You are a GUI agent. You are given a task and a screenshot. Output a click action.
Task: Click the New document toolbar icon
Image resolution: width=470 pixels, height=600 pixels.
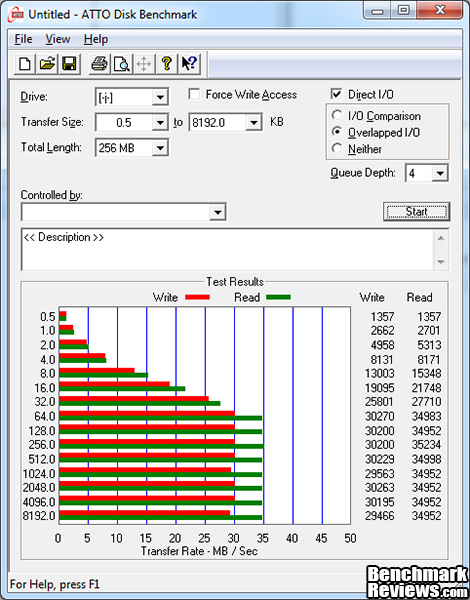pos(25,64)
